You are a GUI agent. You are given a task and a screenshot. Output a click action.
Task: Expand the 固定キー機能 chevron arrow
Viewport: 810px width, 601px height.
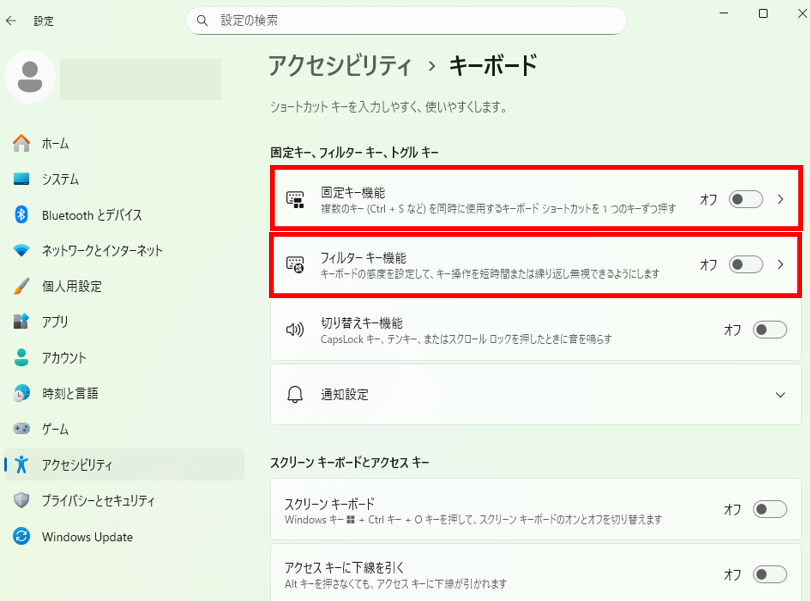coord(782,199)
